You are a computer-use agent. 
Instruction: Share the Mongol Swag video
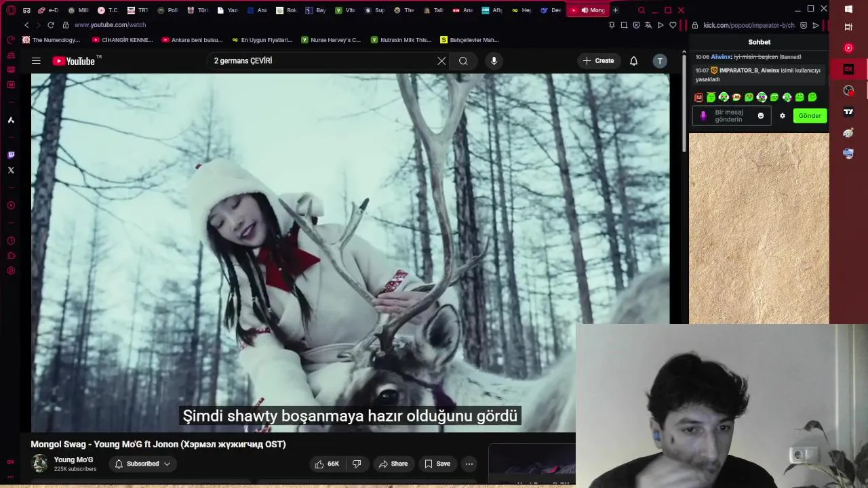tap(393, 464)
